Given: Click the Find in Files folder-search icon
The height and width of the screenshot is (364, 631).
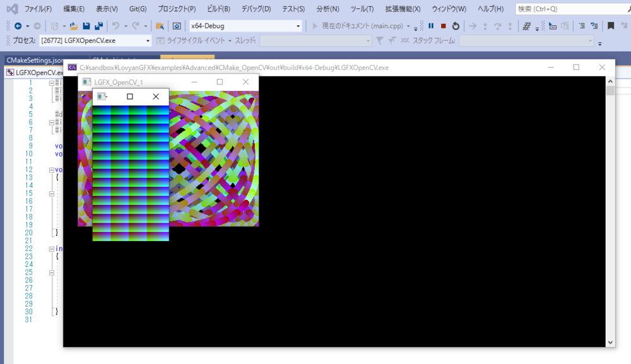Looking at the screenshot, I should point(160,26).
